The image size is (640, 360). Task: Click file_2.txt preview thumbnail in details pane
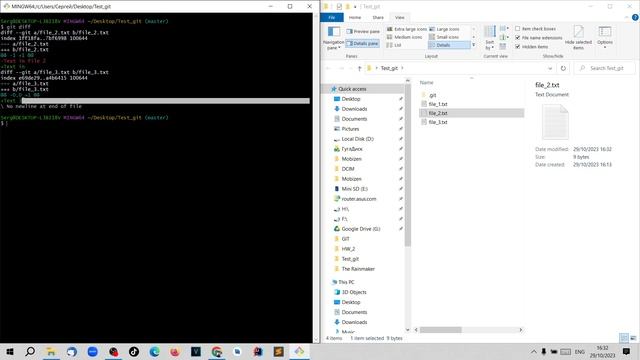[x=555, y=122]
